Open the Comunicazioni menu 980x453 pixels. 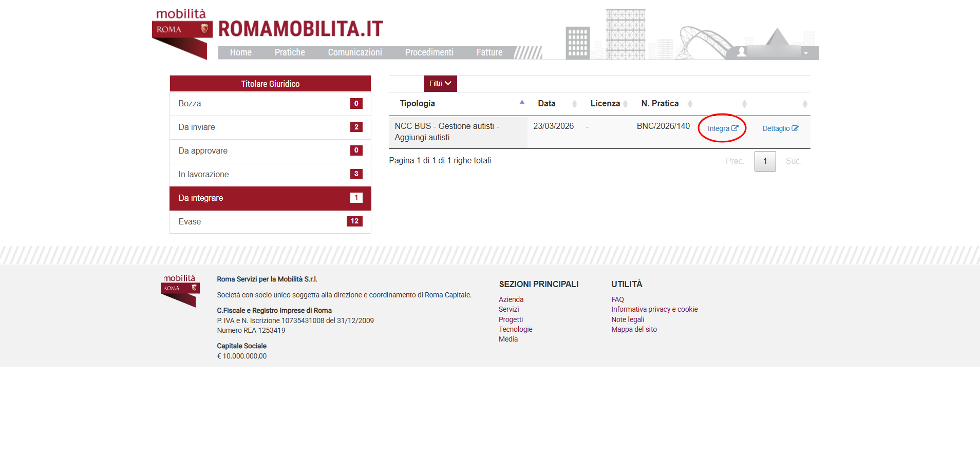click(x=355, y=52)
